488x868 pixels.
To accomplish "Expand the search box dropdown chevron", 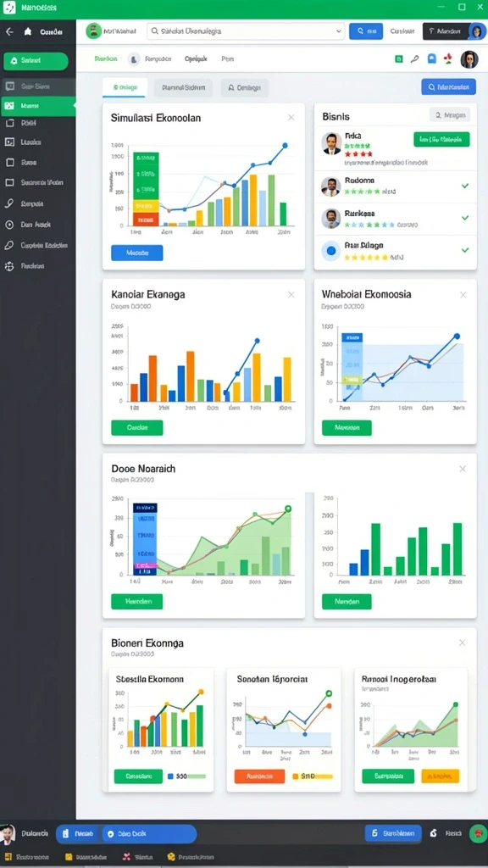I will click(x=339, y=31).
